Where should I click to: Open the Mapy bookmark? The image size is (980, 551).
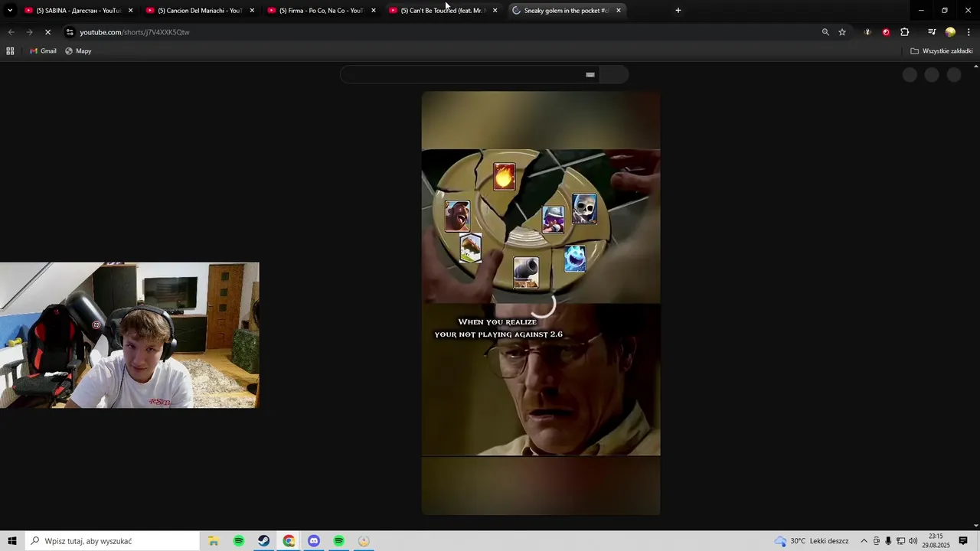pos(78,51)
